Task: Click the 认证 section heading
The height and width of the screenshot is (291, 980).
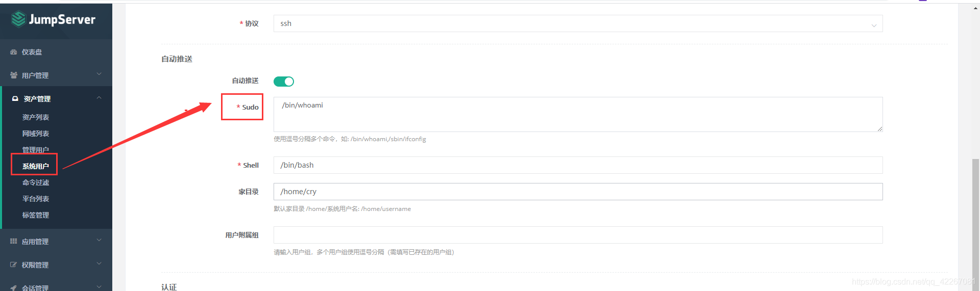Action: [169, 287]
